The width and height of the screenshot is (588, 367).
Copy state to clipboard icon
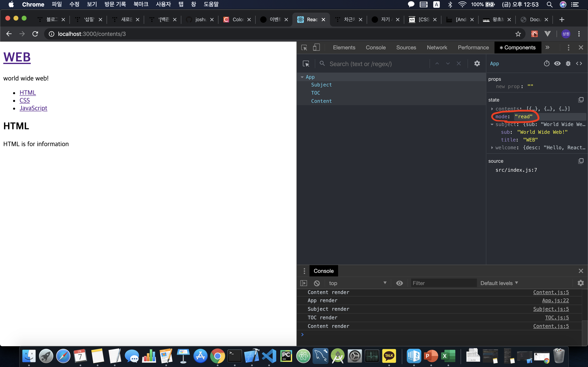(x=580, y=100)
